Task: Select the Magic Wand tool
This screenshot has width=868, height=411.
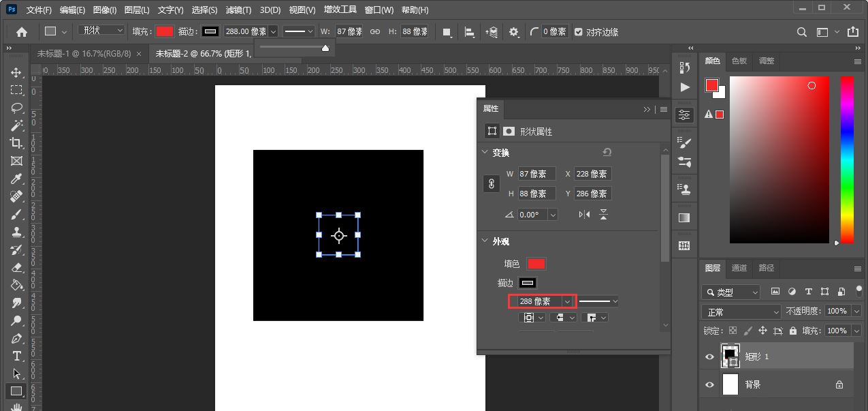Action: point(16,125)
